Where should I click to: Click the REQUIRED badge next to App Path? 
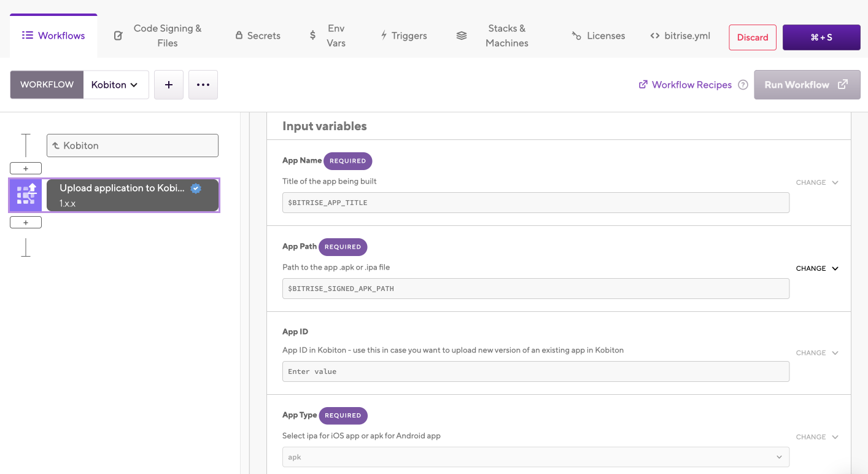pos(343,247)
